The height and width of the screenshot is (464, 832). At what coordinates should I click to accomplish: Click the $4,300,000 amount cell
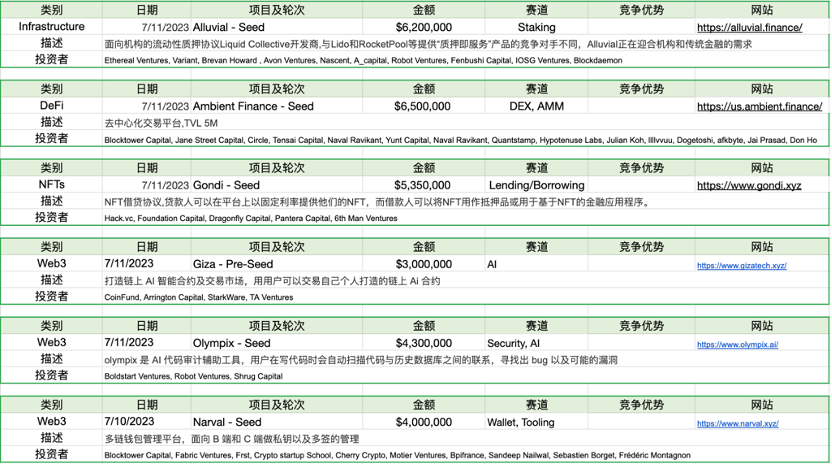click(423, 343)
